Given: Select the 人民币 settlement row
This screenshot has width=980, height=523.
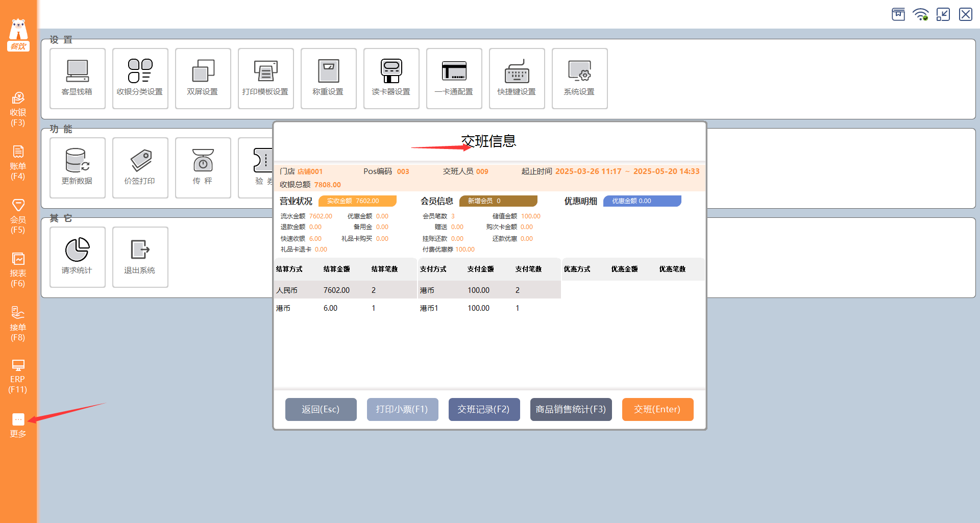Looking at the screenshot, I should tap(345, 290).
